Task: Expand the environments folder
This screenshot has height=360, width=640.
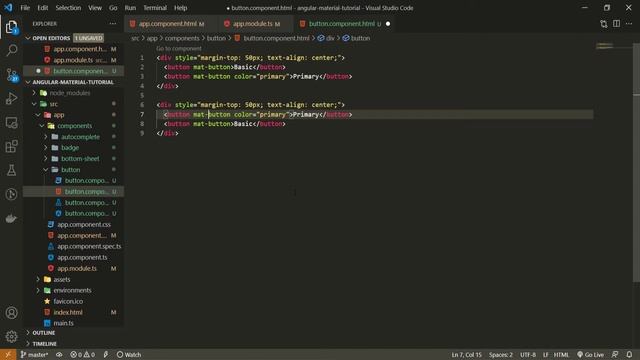Action: coord(72,290)
